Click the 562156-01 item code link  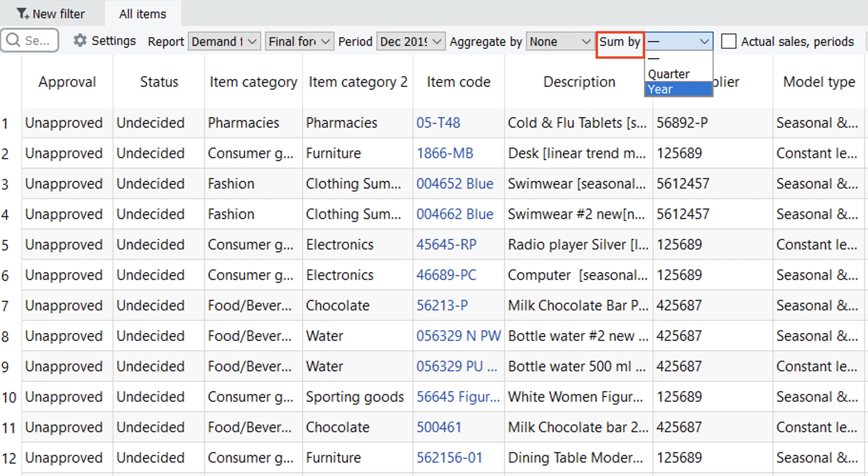point(449,458)
